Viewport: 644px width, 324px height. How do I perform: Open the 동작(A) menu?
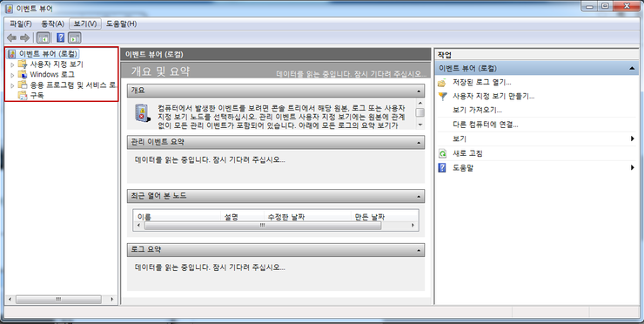[x=52, y=24]
